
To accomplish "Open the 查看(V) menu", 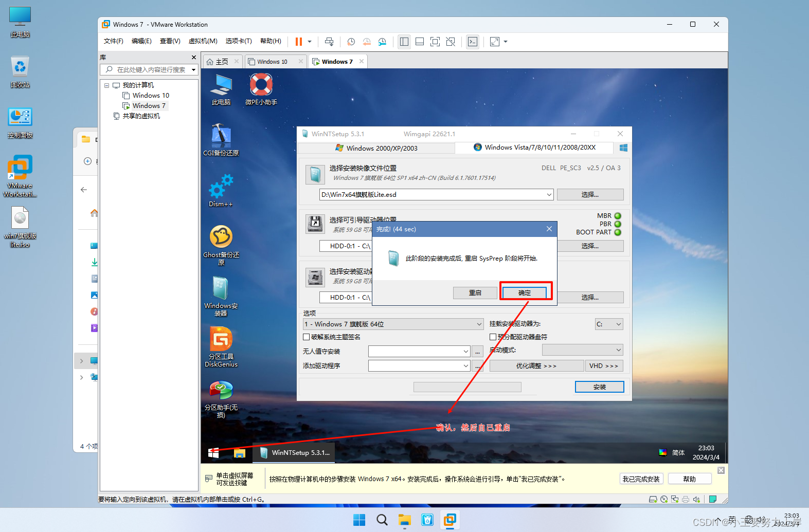I will 170,41.
